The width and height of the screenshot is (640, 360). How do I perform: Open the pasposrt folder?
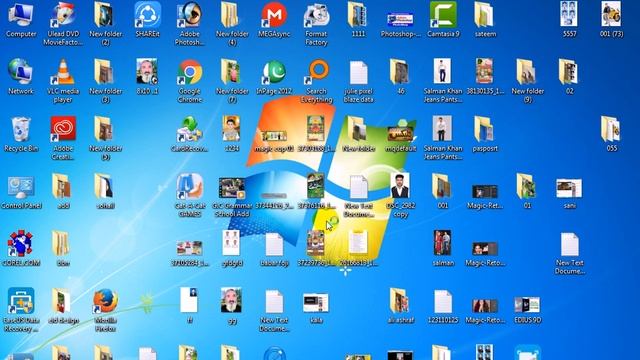coord(485,135)
